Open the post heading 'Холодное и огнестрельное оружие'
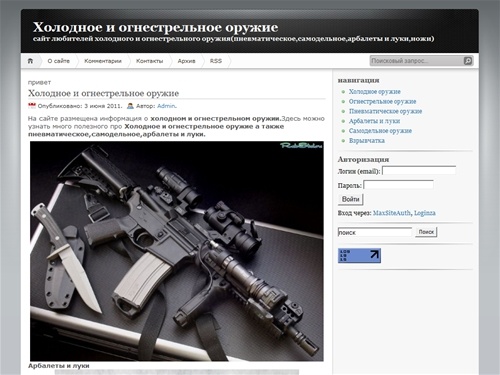This screenshot has height=375, width=500. pos(103,93)
